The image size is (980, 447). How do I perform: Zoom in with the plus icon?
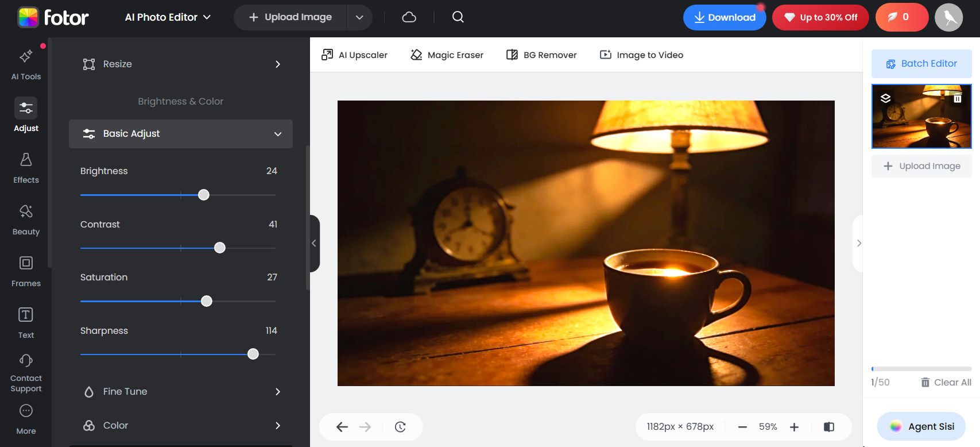click(x=794, y=427)
